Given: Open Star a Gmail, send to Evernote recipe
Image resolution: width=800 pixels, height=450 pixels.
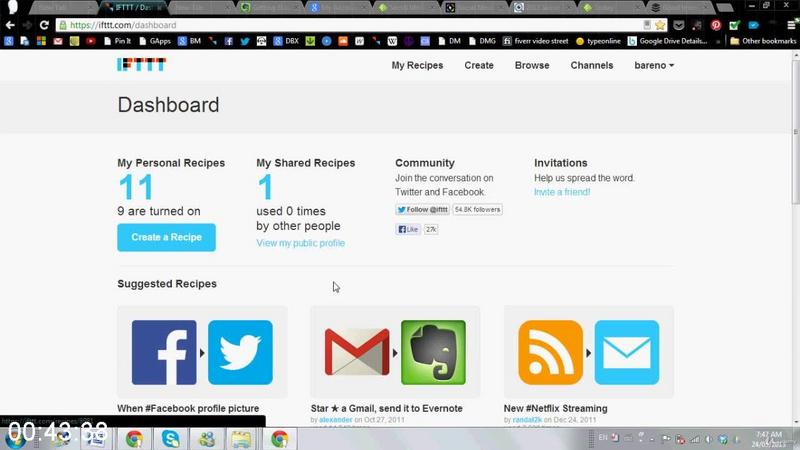Looking at the screenshot, I should pos(387,408).
